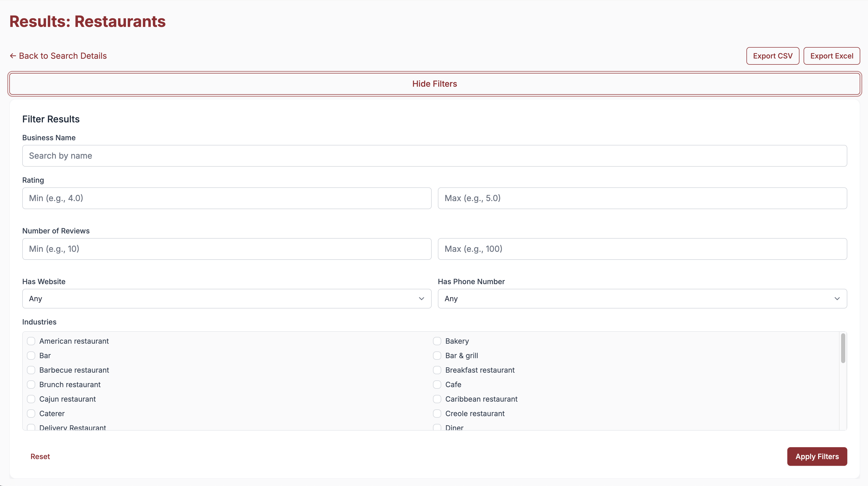Click the minimum Number of Reviews field

point(226,249)
